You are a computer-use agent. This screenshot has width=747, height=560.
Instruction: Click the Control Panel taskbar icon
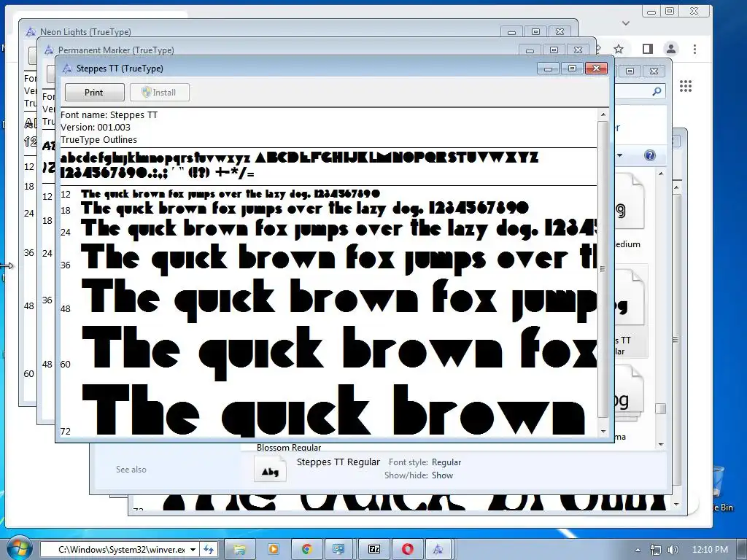tap(338, 550)
